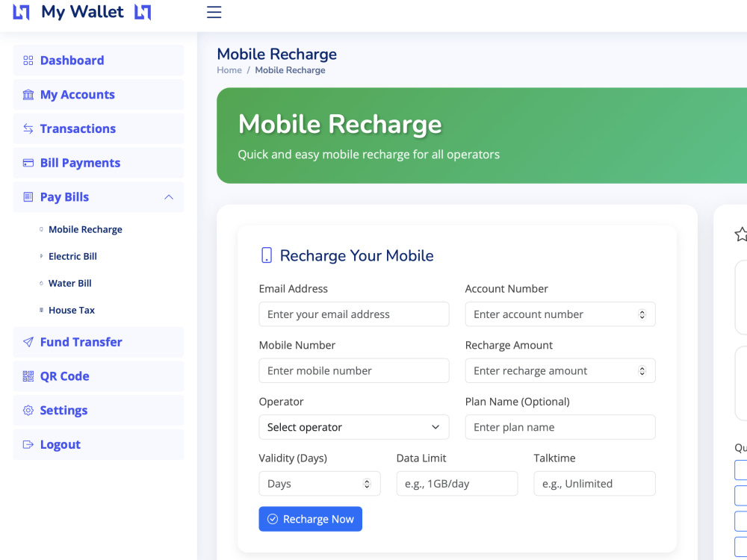
Task: Focus the Talktime field
Action: tap(595, 484)
